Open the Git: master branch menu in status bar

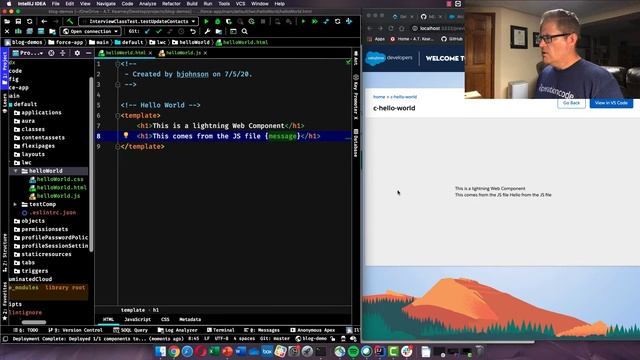coord(275,339)
